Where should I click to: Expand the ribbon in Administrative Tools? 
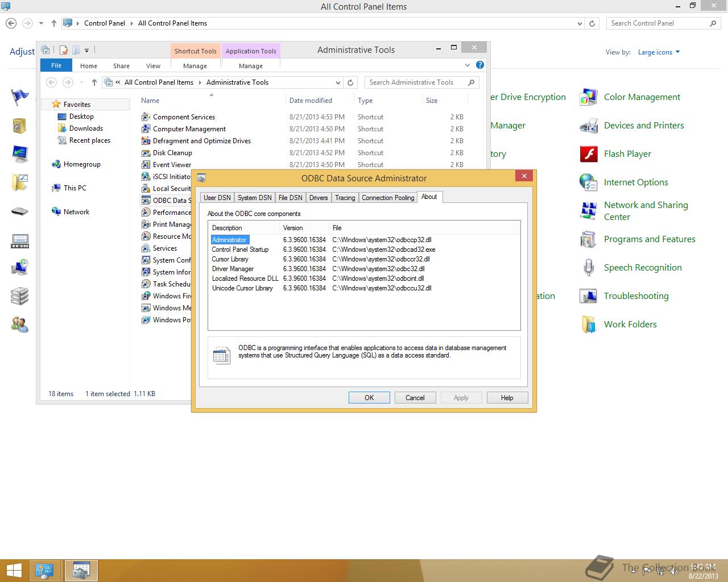[x=468, y=65]
